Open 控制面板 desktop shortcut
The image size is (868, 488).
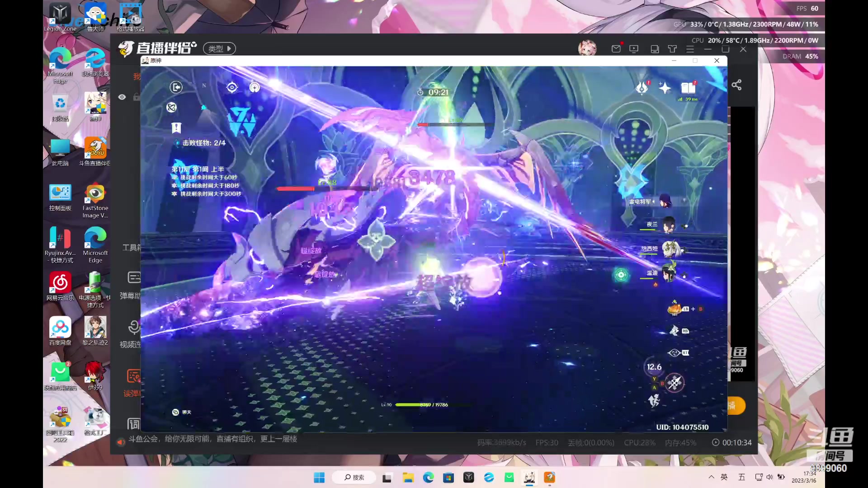pyautogui.click(x=60, y=198)
